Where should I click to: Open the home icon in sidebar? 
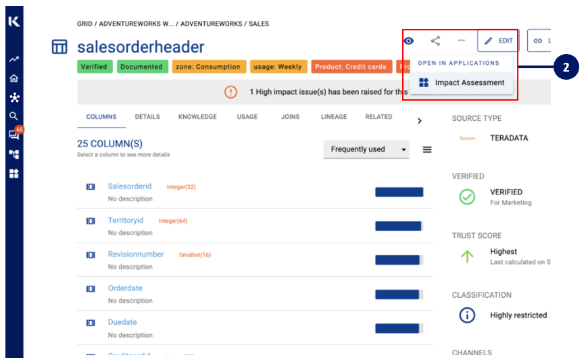point(14,78)
